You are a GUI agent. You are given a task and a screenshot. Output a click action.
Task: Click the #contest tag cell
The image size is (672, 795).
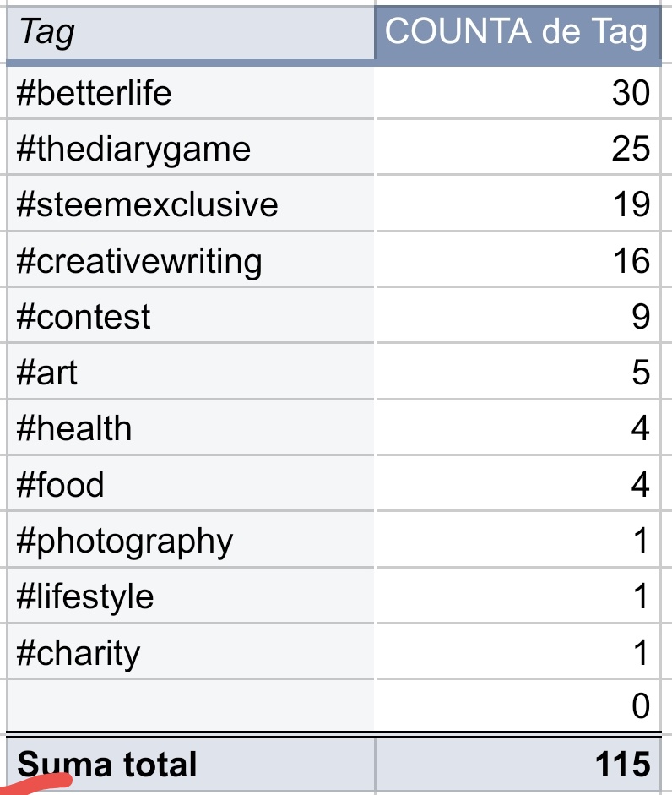[190, 317]
